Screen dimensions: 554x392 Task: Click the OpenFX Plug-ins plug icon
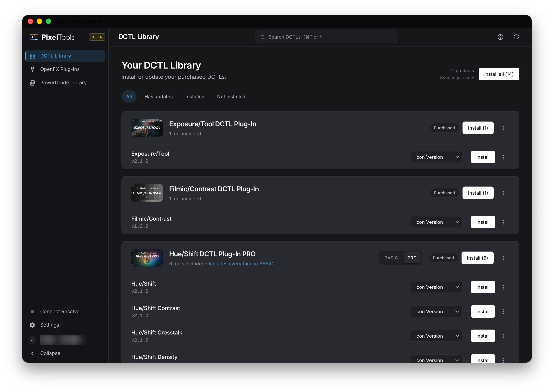[32, 70]
